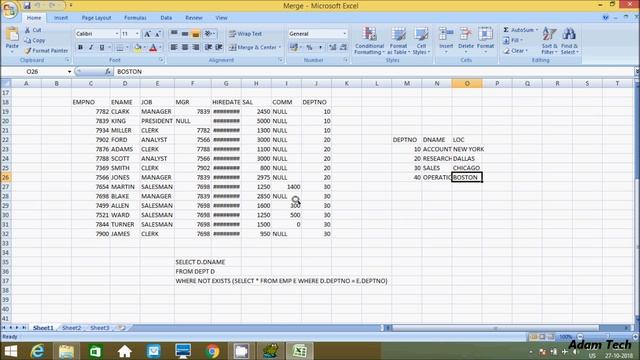Open the Font size dropdown

[x=138, y=34]
